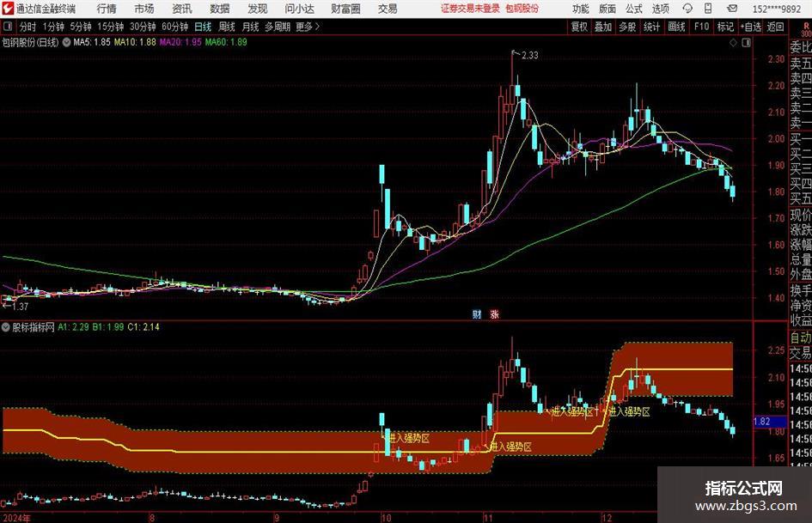Open the 行情 menu

tap(107, 9)
